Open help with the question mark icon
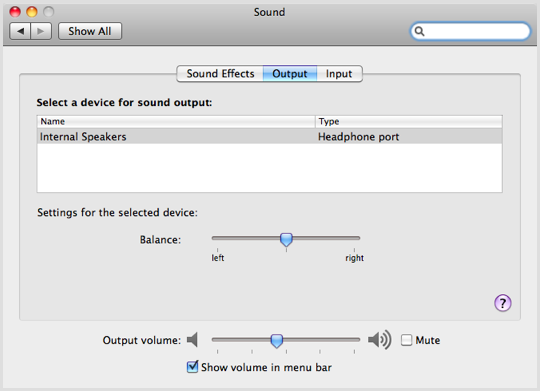 point(503,303)
